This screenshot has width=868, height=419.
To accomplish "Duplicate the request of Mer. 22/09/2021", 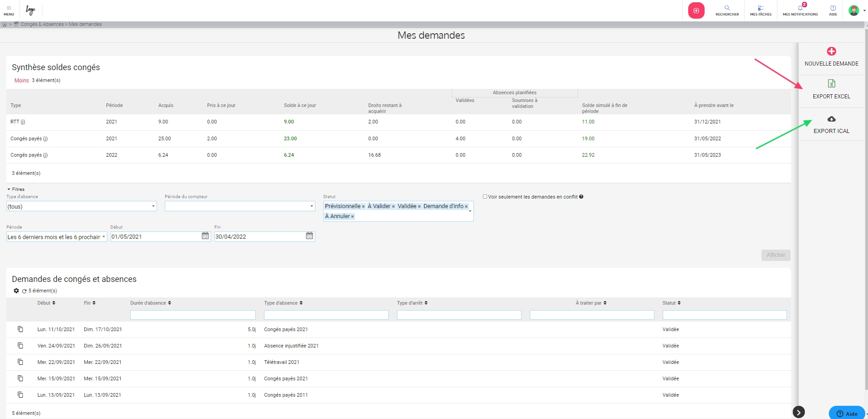I will click(x=20, y=362).
